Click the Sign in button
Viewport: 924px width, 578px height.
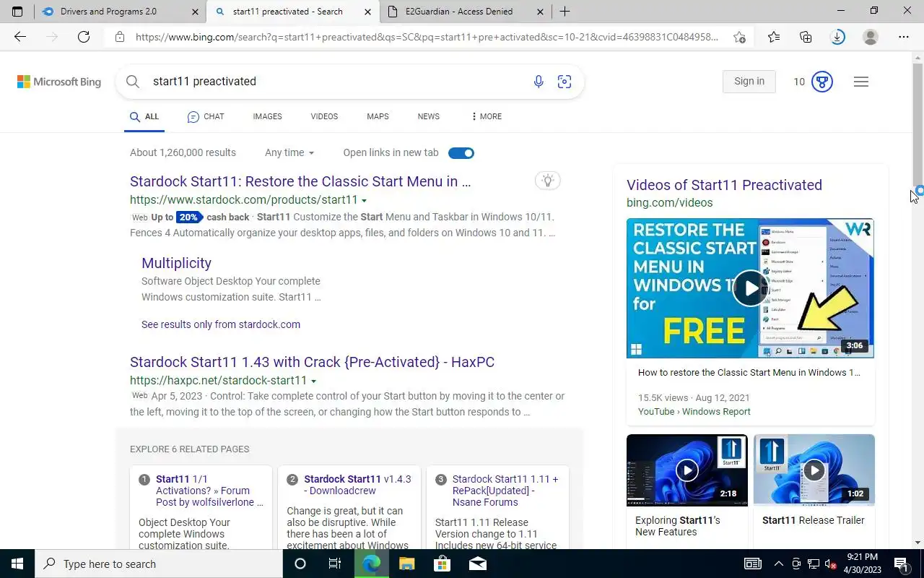tap(749, 82)
